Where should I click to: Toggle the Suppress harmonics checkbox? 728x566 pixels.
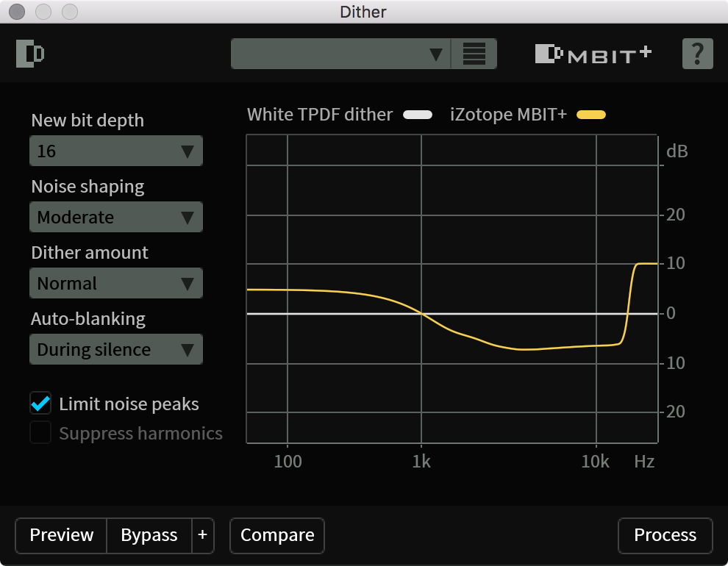[41, 432]
